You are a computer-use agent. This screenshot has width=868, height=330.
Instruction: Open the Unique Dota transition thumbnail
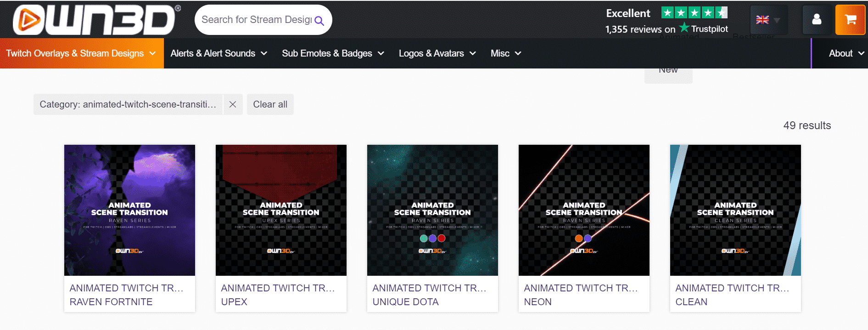click(432, 210)
